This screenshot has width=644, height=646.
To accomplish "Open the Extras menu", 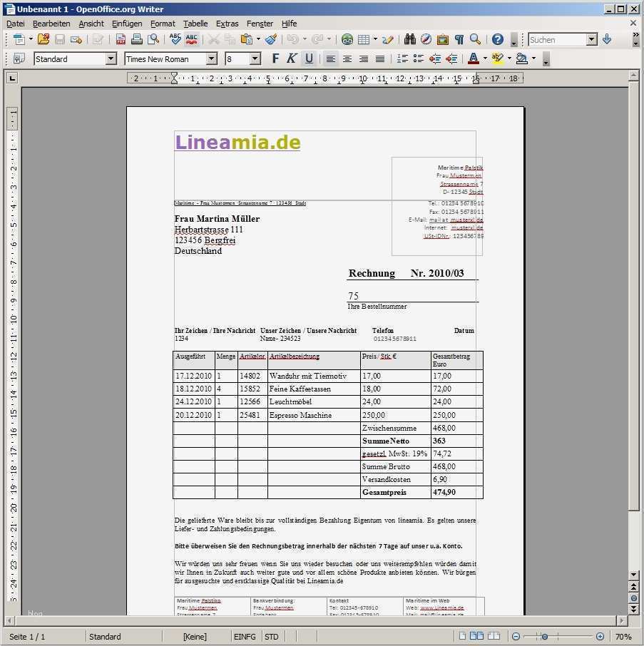I will 227,24.
